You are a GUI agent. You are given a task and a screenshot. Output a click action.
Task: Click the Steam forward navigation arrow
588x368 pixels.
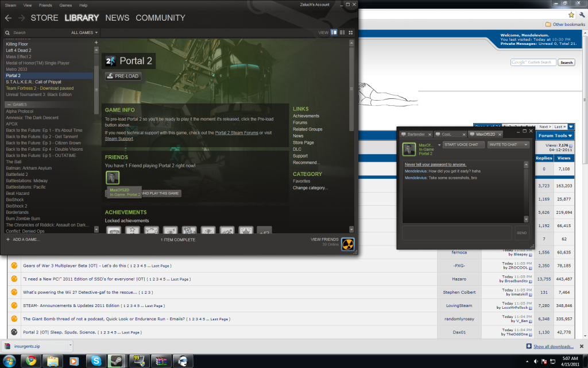click(22, 18)
